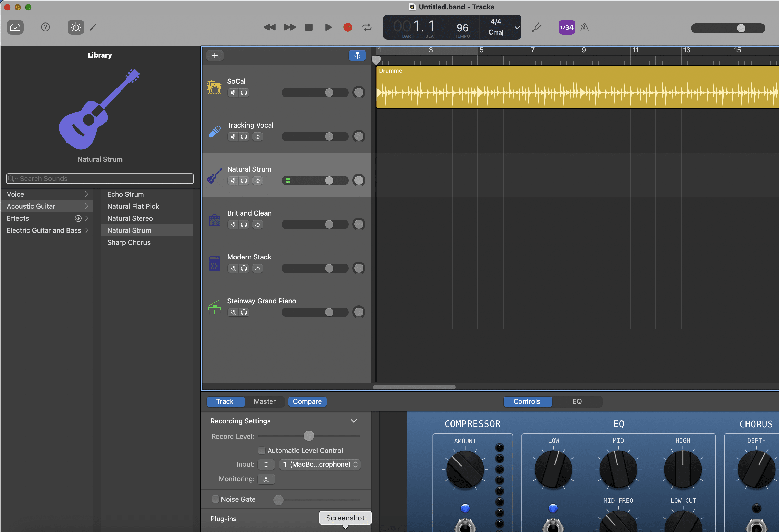
Task: Choose the Natural Flat Pick patch
Action: coord(147,206)
